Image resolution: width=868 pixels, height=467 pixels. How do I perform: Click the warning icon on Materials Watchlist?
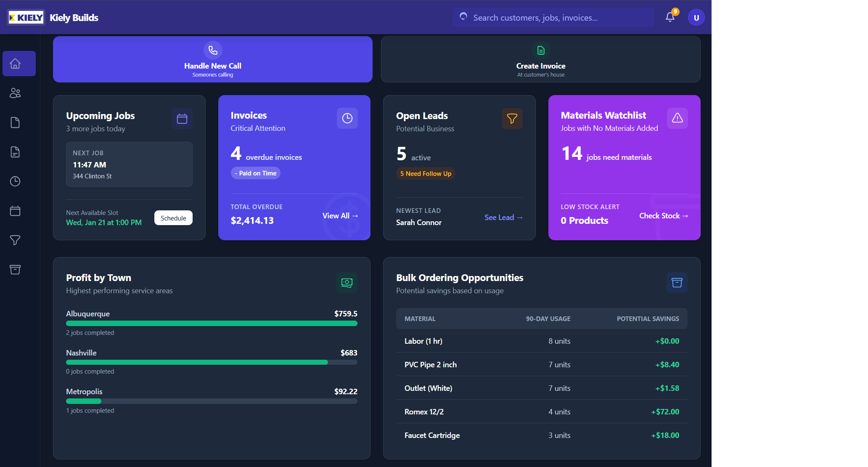pyautogui.click(x=677, y=118)
